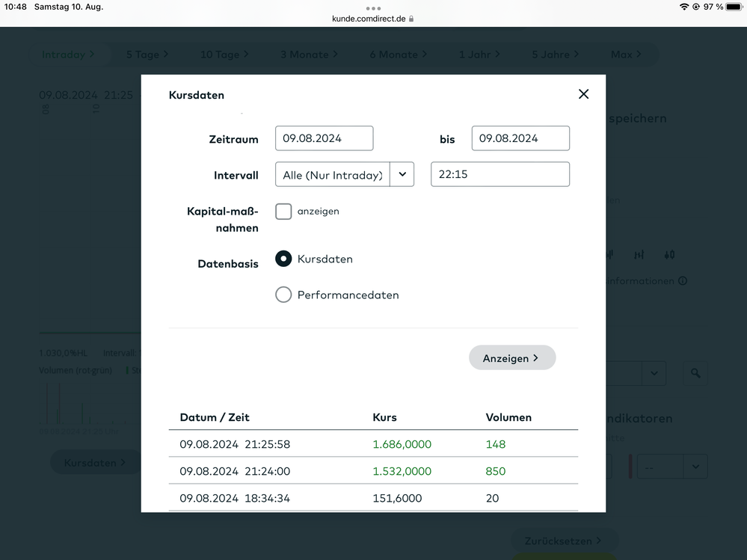This screenshot has width=747, height=560.
Task: Select the Kursdaten radio button
Action: click(x=283, y=259)
